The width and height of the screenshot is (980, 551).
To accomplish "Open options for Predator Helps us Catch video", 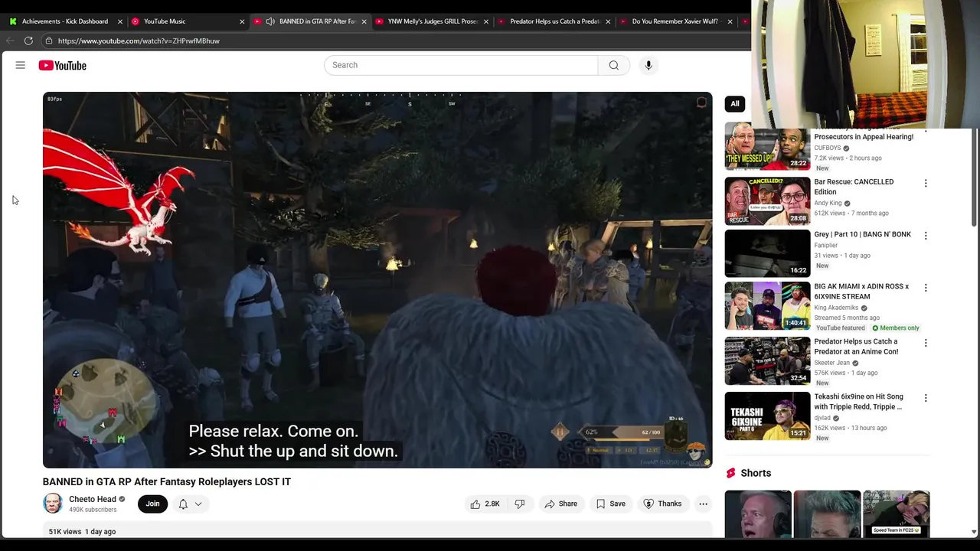I will [x=926, y=343].
